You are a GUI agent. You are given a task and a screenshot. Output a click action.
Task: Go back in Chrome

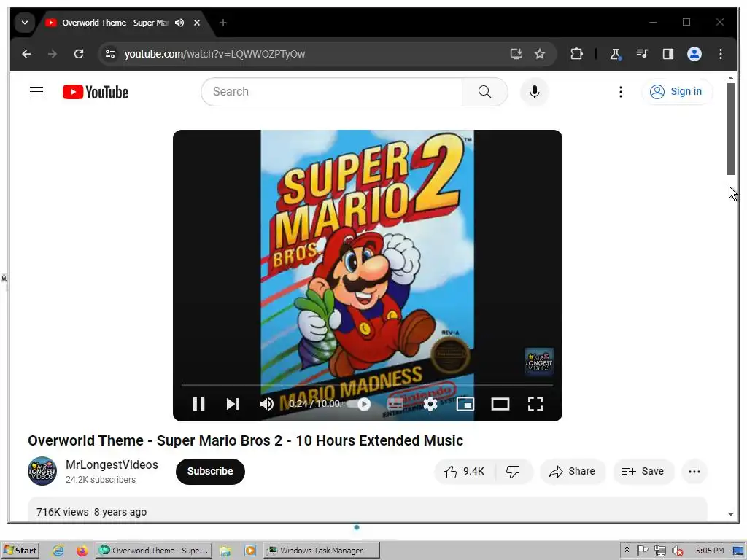tap(26, 54)
